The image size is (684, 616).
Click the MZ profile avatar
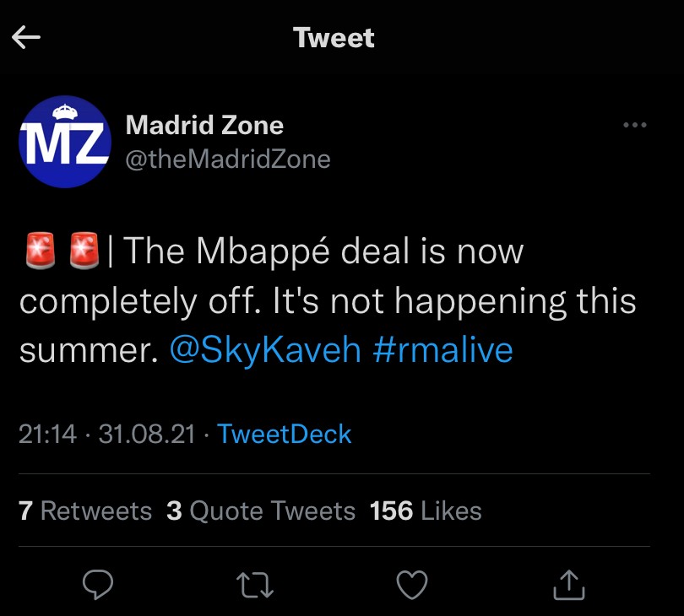point(65,141)
